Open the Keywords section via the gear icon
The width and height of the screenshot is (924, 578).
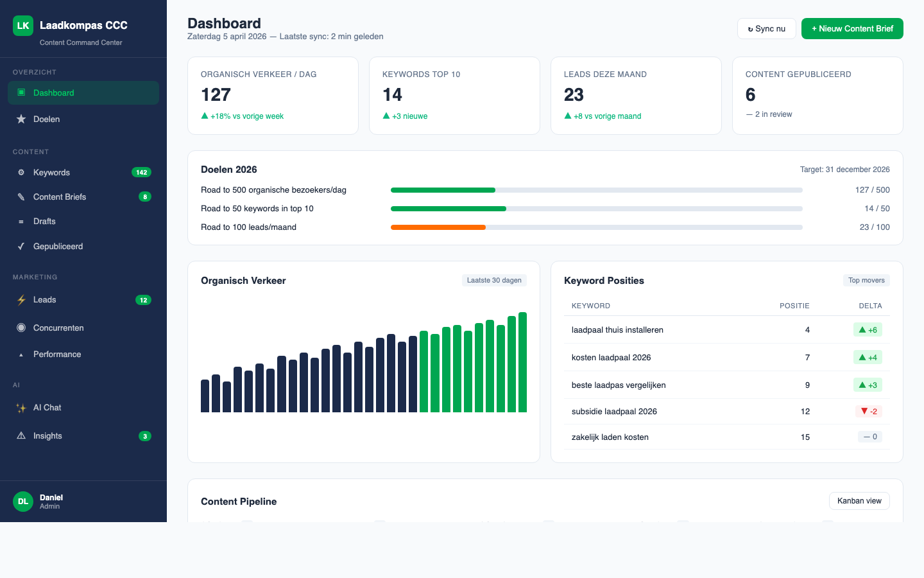coord(21,172)
